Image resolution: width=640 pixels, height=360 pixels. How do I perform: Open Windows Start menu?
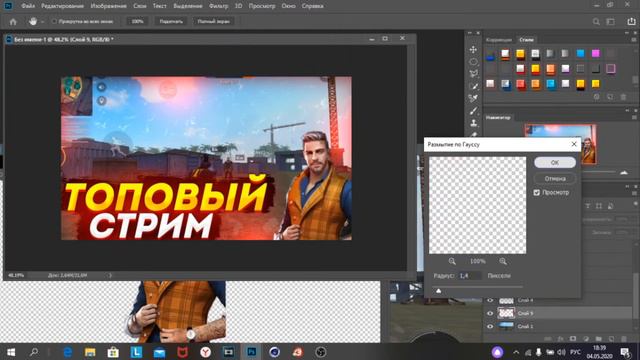[11, 352]
